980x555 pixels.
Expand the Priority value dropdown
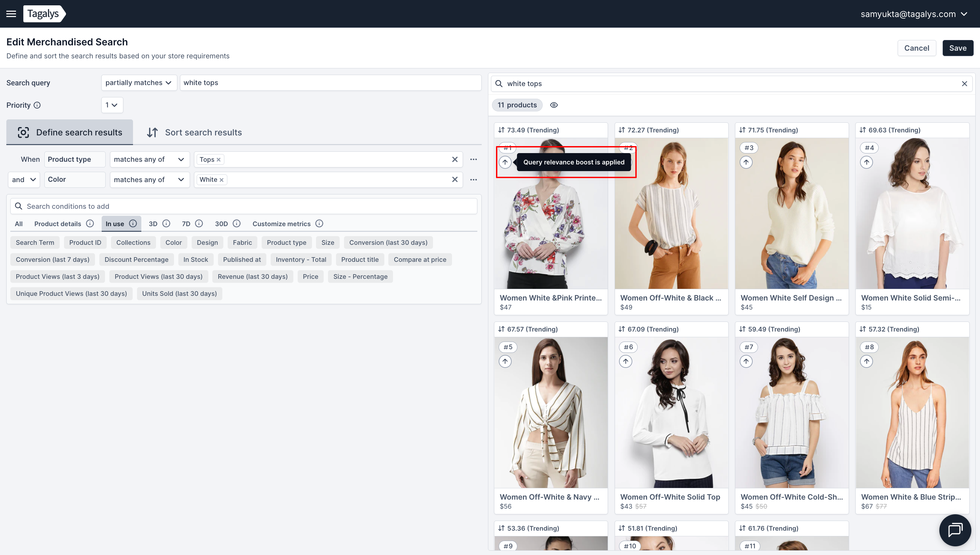click(x=112, y=105)
